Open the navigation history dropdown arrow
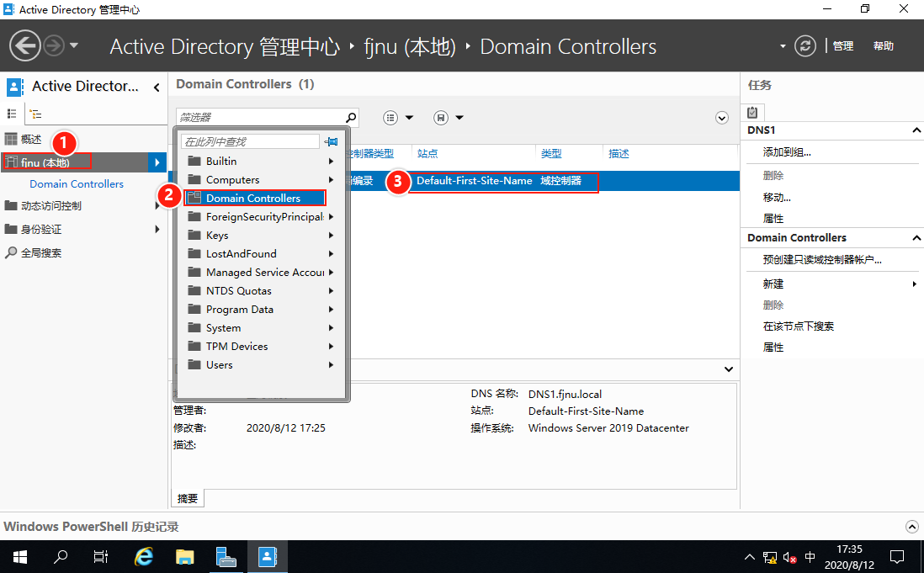Image resolution: width=924 pixels, height=573 pixels. pyautogui.click(x=74, y=45)
